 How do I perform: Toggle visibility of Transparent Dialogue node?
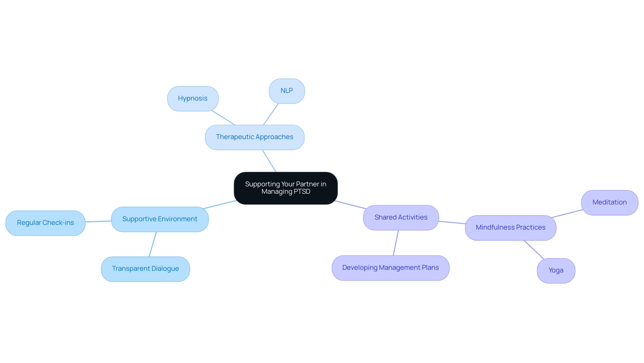click(x=146, y=268)
